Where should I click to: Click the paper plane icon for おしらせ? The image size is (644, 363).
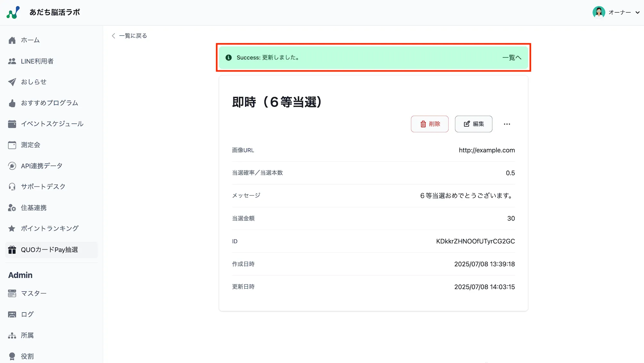(x=12, y=82)
